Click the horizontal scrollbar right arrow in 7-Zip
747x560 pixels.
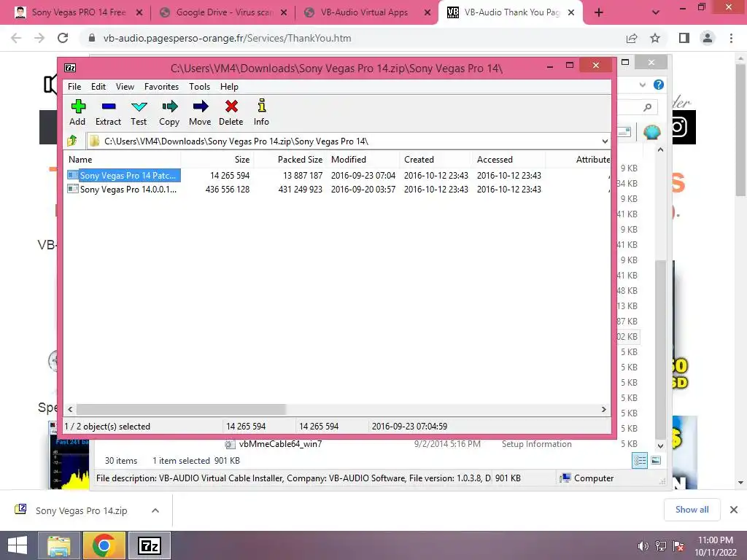(603, 410)
